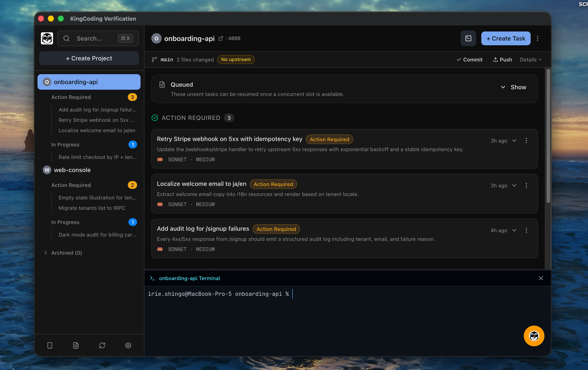The width and height of the screenshot is (588, 370).
Task: Open the header three-dot options menu
Action: coord(537,38)
